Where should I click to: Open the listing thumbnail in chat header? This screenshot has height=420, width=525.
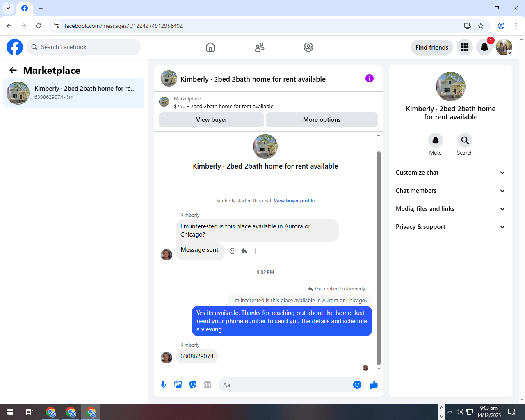tap(169, 78)
